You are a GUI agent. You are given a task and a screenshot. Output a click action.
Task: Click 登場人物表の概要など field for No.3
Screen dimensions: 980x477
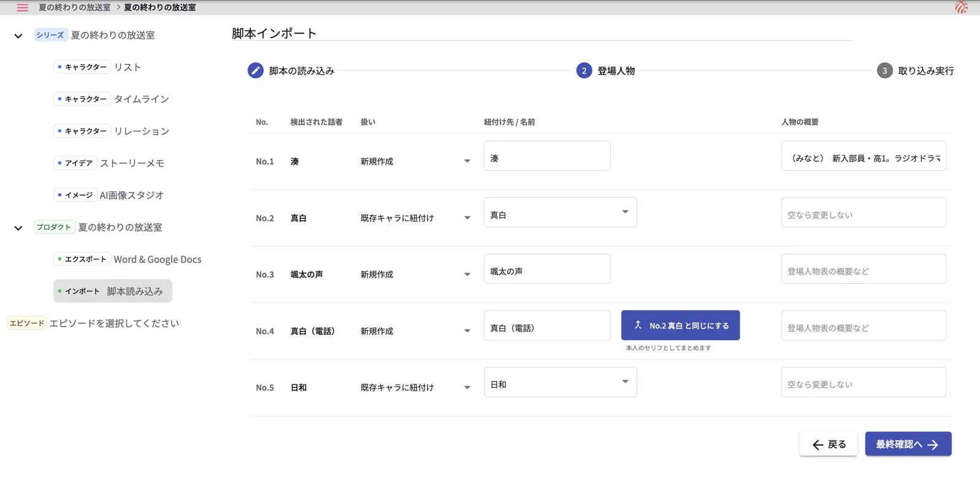click(x=864, y=269)
